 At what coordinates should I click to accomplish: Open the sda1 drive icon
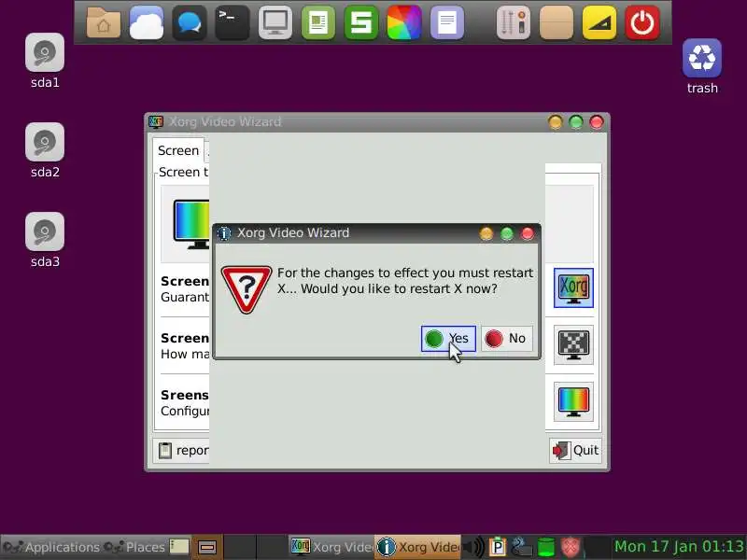click(45, 61)
